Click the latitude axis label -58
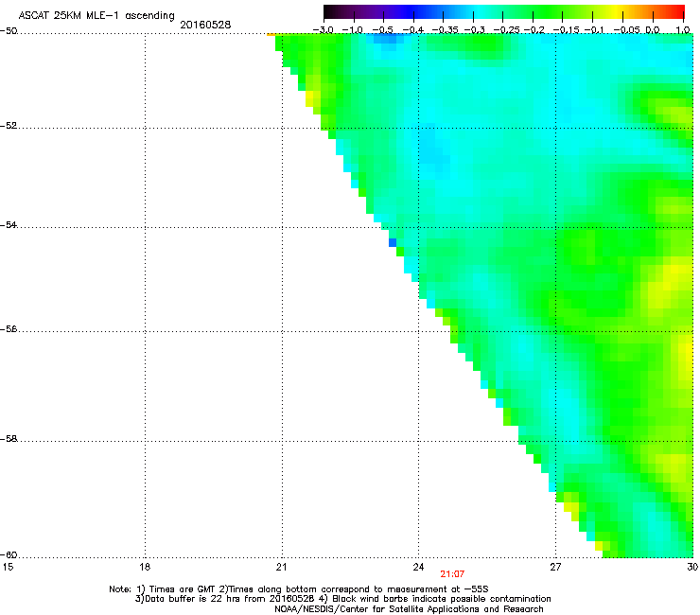Screen dimensions: 700x615 (9, 439)
